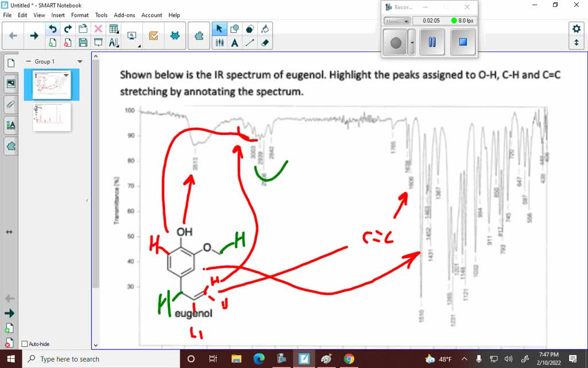The image size is (588, 368).
Task: Select the Pen tool in the toolbar
Action: [x=219, y=42]
